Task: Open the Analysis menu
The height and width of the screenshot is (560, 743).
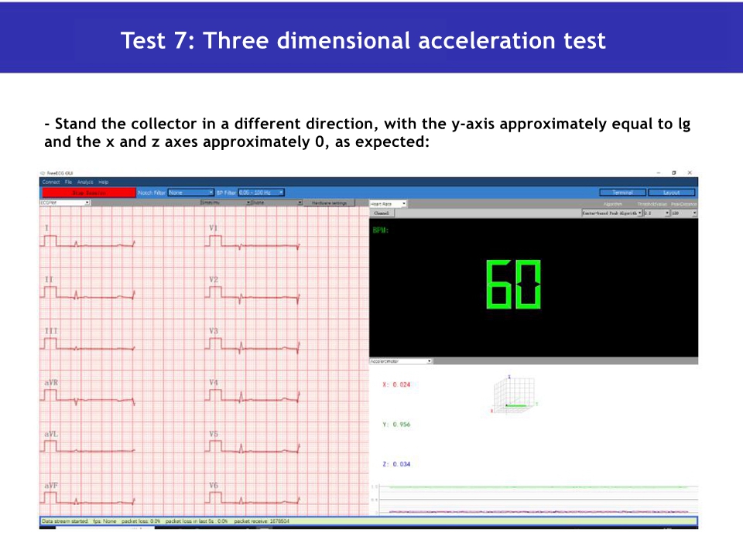Action: (85, 182)
